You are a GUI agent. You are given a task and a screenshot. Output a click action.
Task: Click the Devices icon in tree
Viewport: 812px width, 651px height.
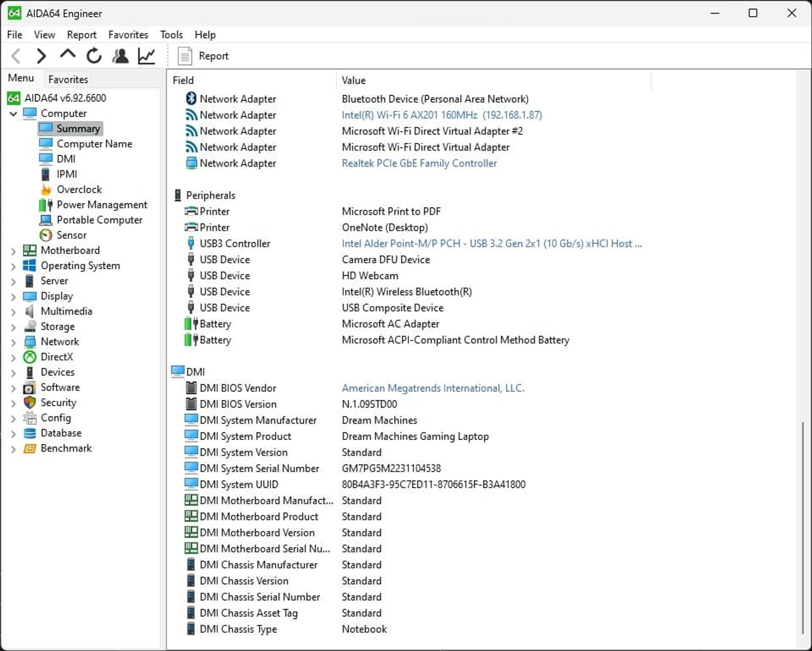pyautogui.click(x=30, y=372)
